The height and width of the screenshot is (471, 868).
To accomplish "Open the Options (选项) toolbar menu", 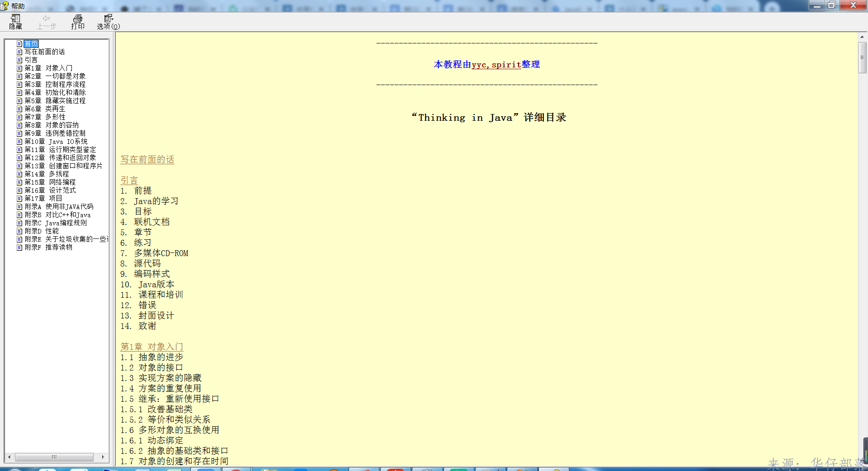I will tap(108, 21).
